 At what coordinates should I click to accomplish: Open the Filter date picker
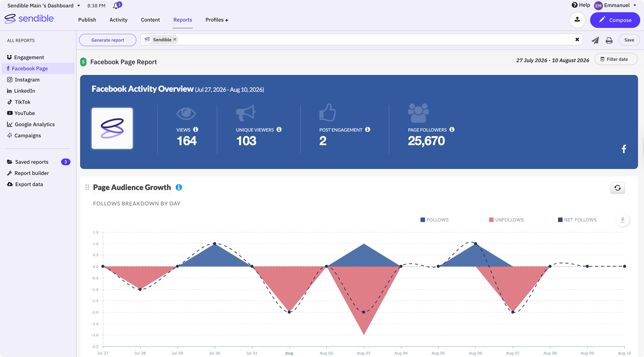coord(616,59)
